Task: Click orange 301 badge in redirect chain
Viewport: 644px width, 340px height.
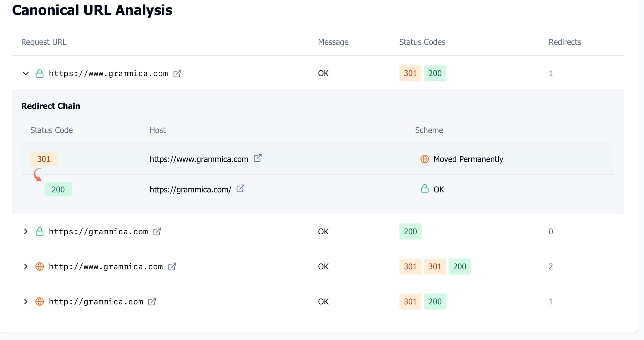Action: 44,159
